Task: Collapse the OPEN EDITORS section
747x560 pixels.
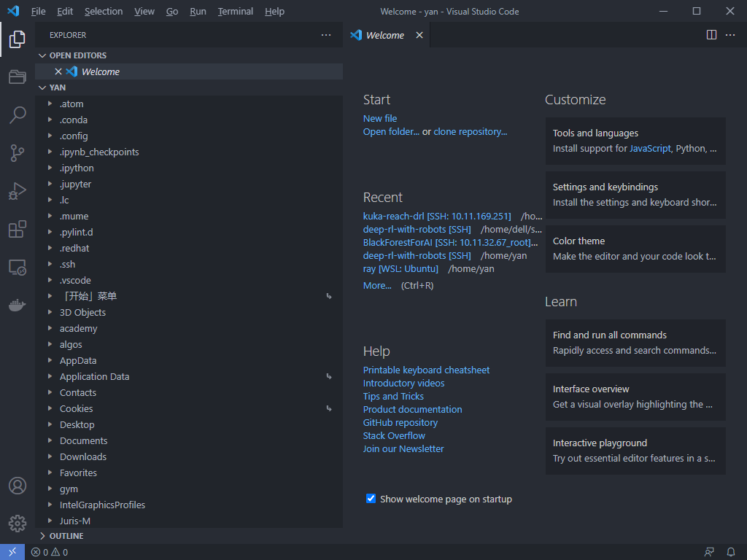Action: click(x=189, y=55)
